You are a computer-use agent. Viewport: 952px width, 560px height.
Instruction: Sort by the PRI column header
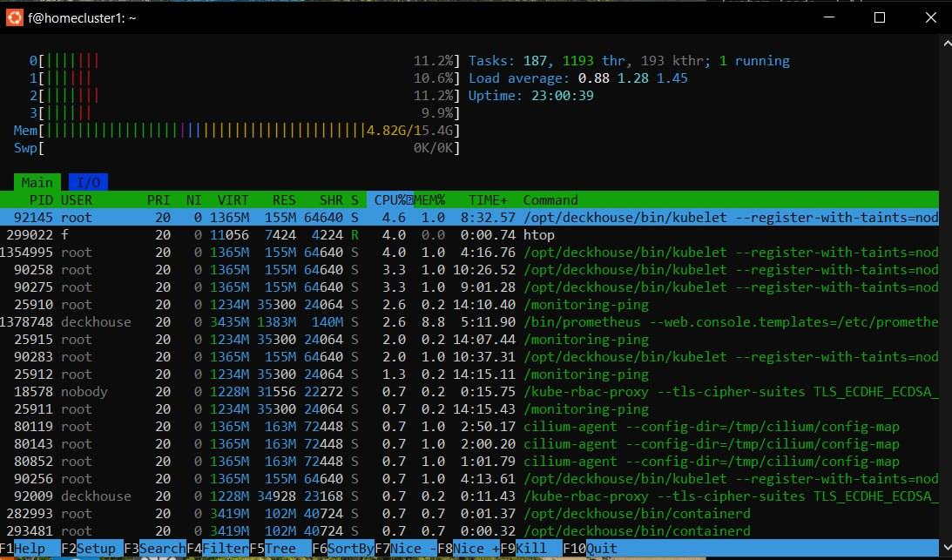tap(159, 199)
